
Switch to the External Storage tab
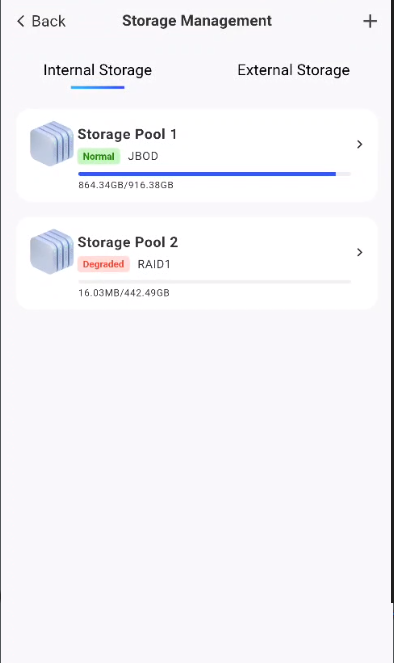click(x=293, y=70)
